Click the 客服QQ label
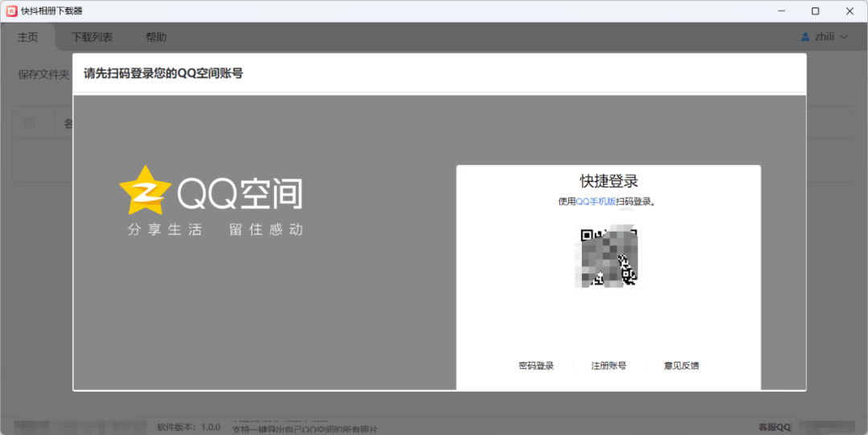The width and height of the screenshot is (868, 435). [775, 427]
